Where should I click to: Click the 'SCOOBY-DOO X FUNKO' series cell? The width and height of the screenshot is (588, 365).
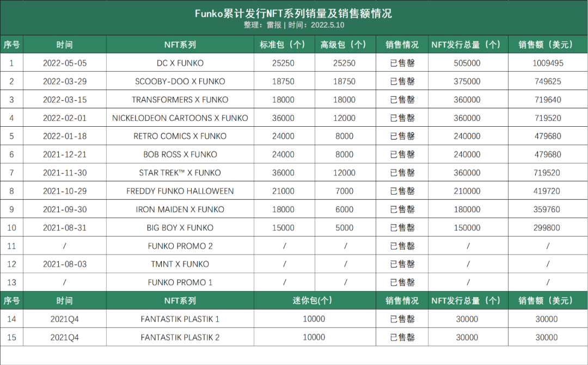point(180,82)
